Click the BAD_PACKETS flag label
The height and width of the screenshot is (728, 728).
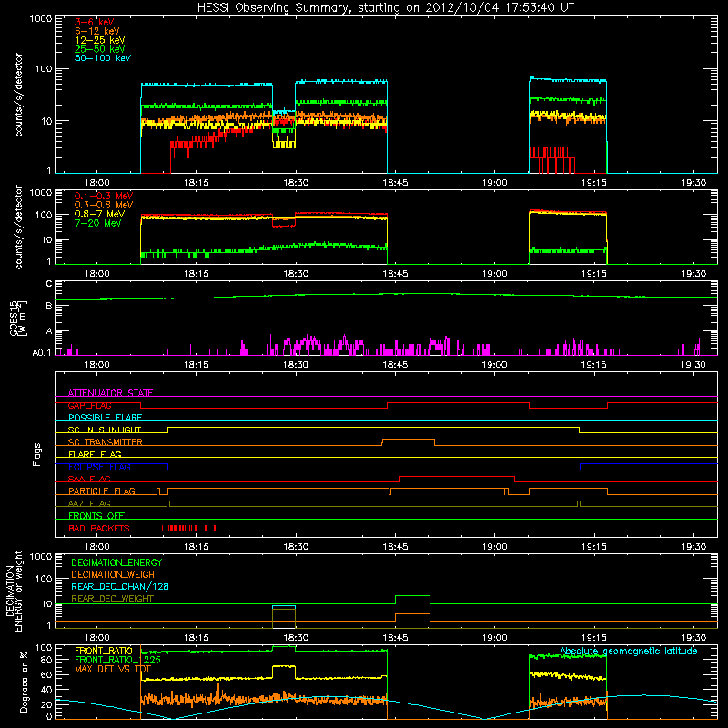[x=99, y=528]
